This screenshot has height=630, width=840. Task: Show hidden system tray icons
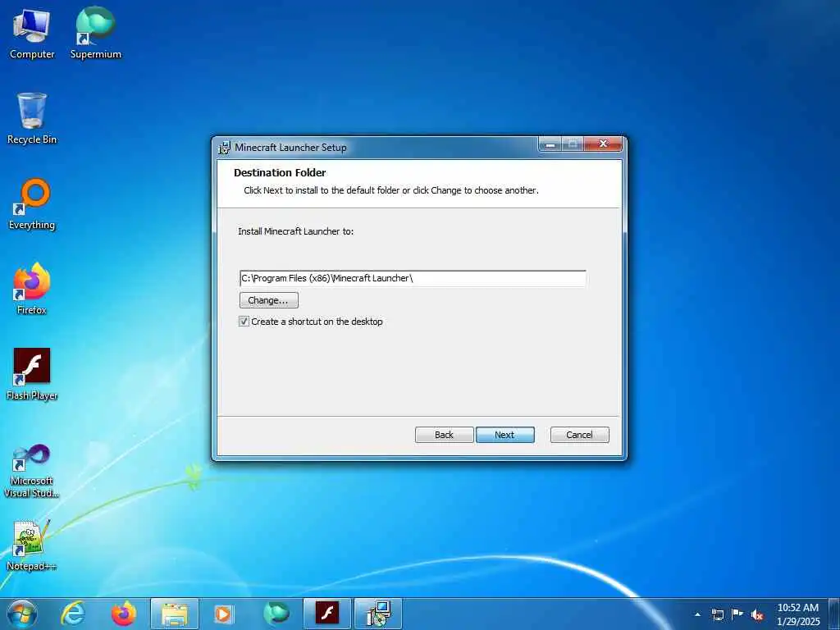(697, 614)
